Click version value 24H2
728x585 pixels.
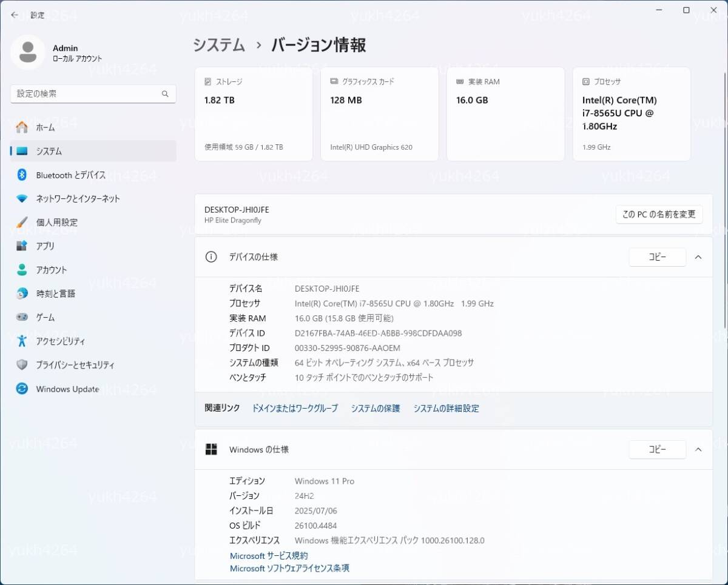tap(304, 496)
